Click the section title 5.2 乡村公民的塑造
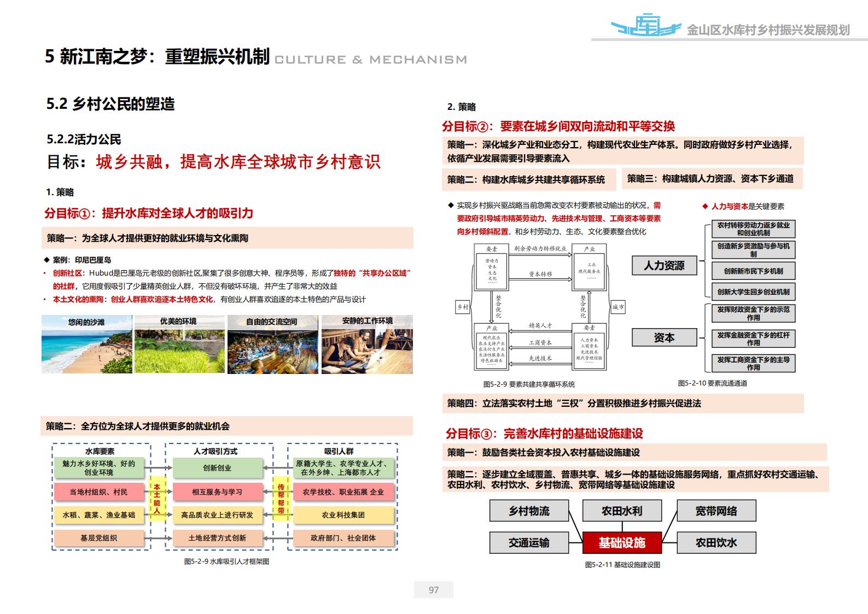The width and height of the screenshot is (868, 614). pos(110,104)
